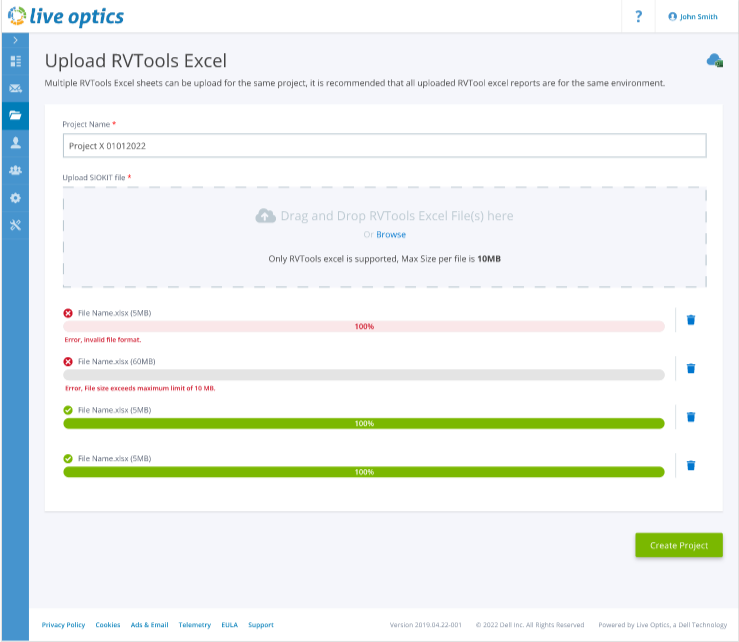Viewport: 739px width, 642px height.
Task: Click the first green 100% progress bar
Action: point(363,423)
